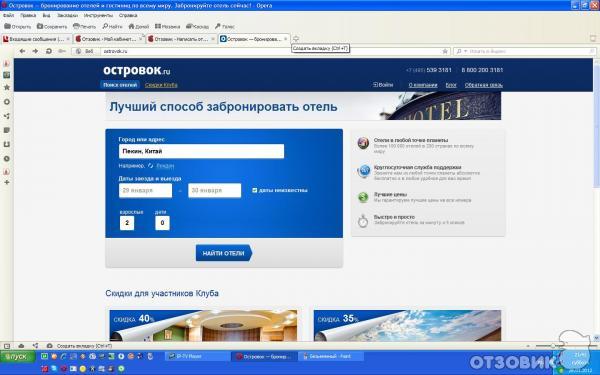Go back with the back arrow

click(22, 51)
